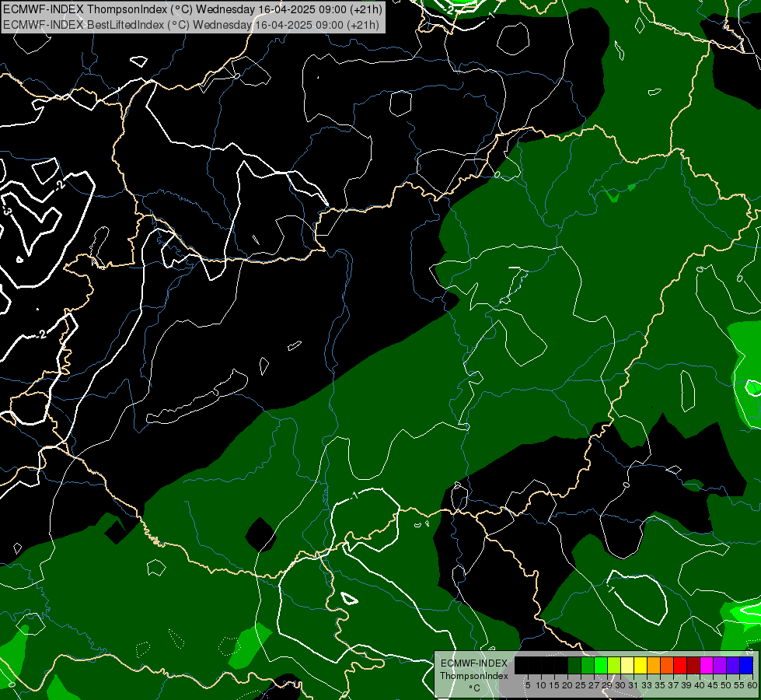
Task: Select the bright red 37–39 legend swatch
Action: click(680, 665)
